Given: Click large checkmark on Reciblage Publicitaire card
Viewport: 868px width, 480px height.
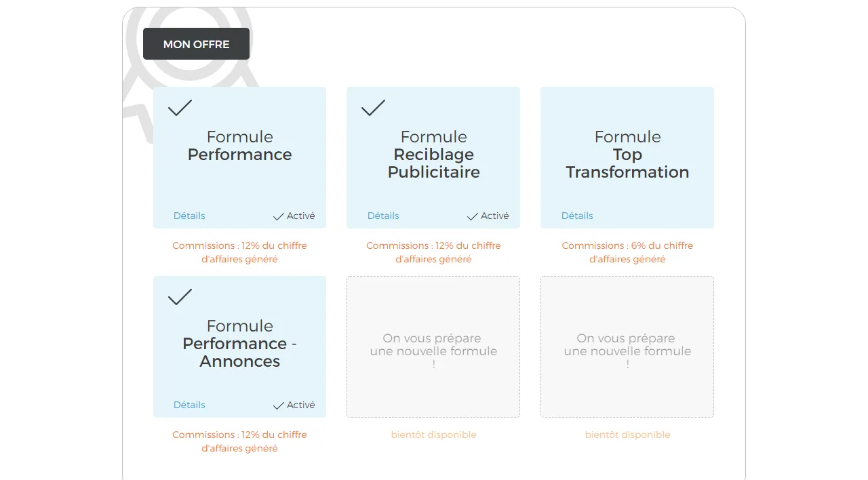Looking at the screenshot, I should coord(373,108).
